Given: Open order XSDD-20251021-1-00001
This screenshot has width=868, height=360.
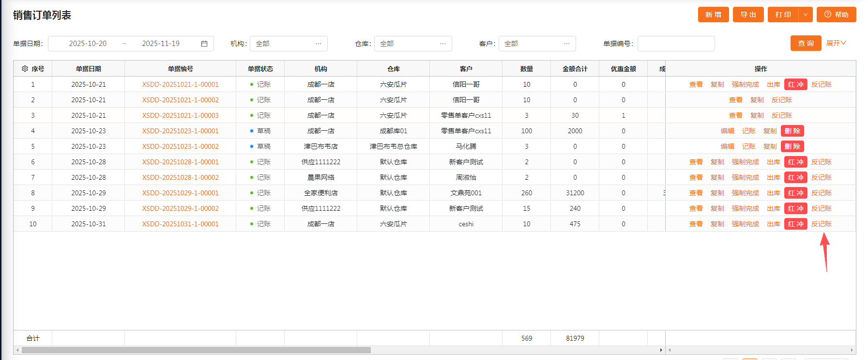Looking at the screenshot, I should (180, 84).
